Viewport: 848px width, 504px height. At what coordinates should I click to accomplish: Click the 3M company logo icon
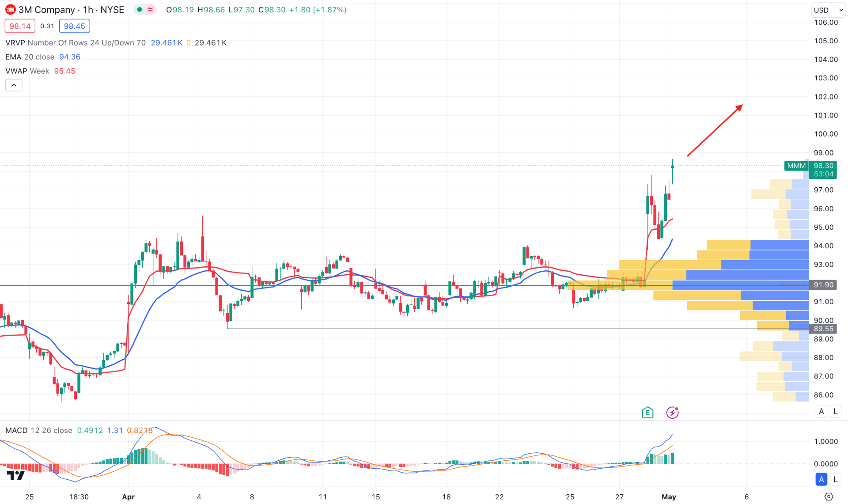point(10,10)
